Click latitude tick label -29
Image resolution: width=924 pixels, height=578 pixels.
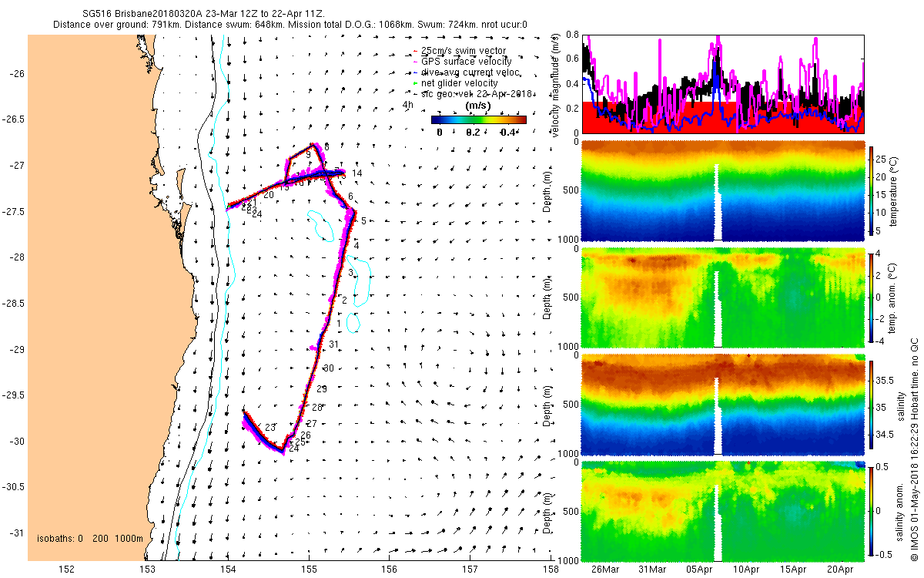coord(16,349)
